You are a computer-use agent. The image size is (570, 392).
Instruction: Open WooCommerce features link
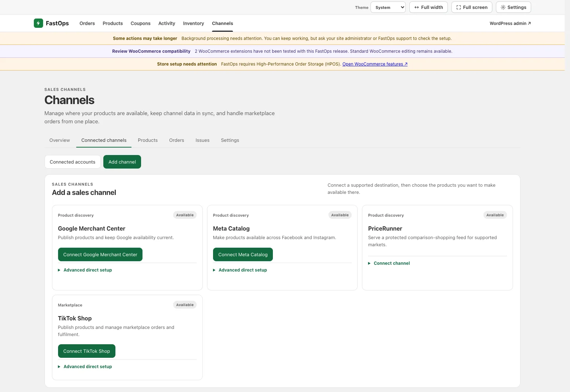click(x=375, y=64)
